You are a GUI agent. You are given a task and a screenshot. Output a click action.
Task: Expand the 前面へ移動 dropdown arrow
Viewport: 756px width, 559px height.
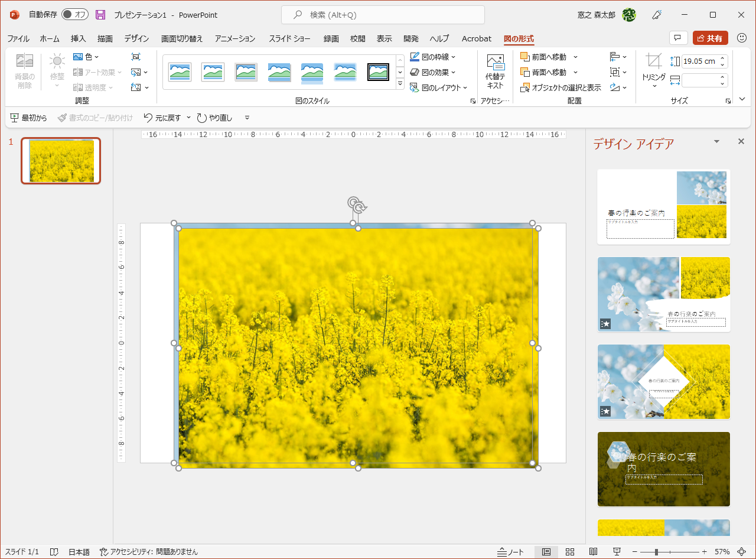point(575,57)
